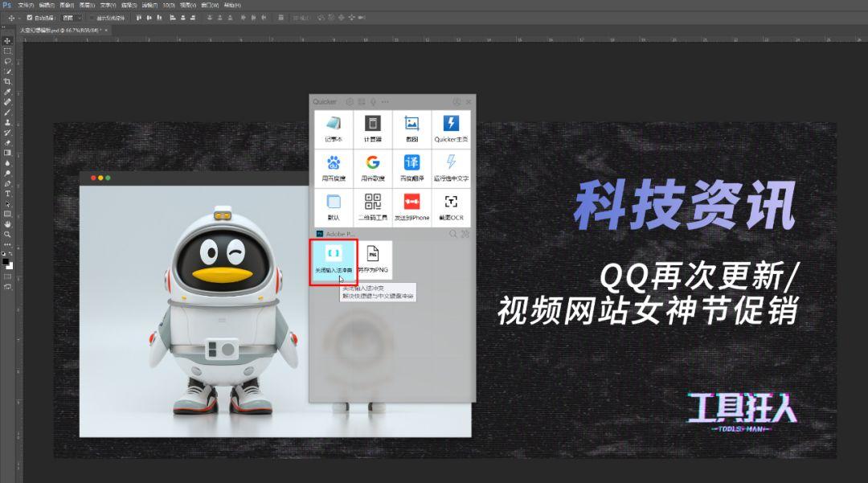Screen dimensions: 868x483
Task: Select the Blur (water drop) tool
Action: [7, 163]
